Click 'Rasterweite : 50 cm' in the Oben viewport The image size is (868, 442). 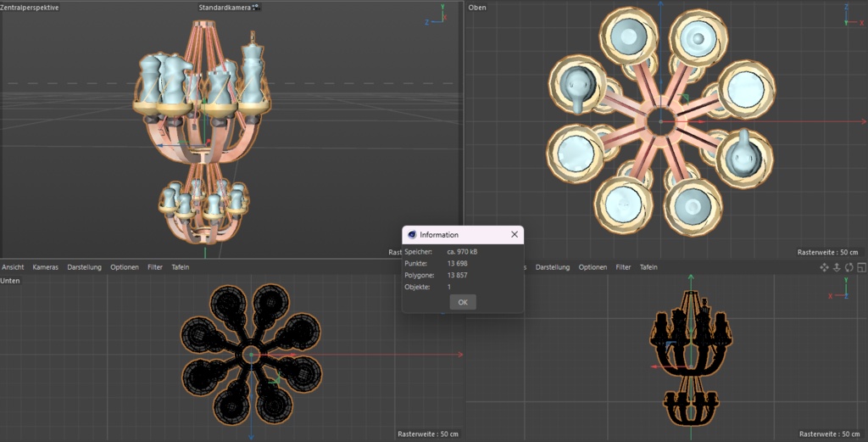[x=827, y=252]
